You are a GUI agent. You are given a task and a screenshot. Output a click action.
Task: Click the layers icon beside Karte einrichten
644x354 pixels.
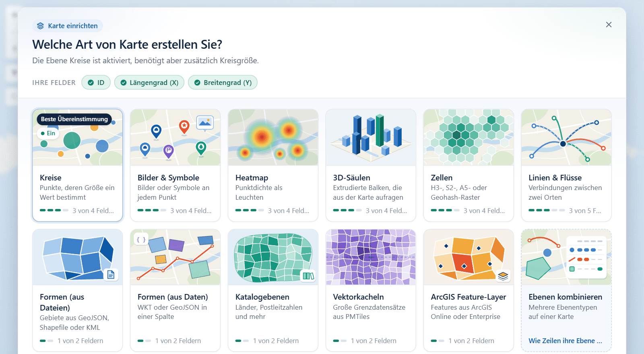click(x=40, y=26)
